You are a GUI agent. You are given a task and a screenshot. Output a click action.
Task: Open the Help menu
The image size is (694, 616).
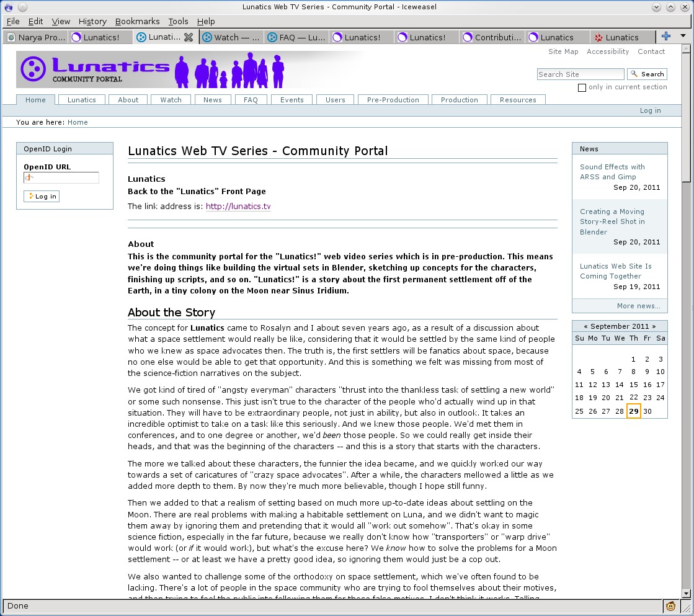point(206,21)
